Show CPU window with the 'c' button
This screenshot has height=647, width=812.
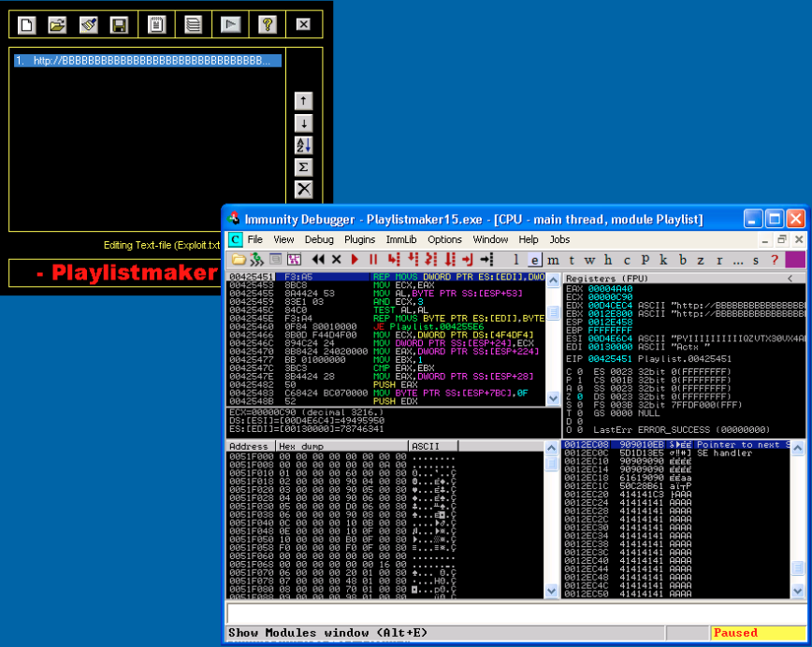(627, 260)
